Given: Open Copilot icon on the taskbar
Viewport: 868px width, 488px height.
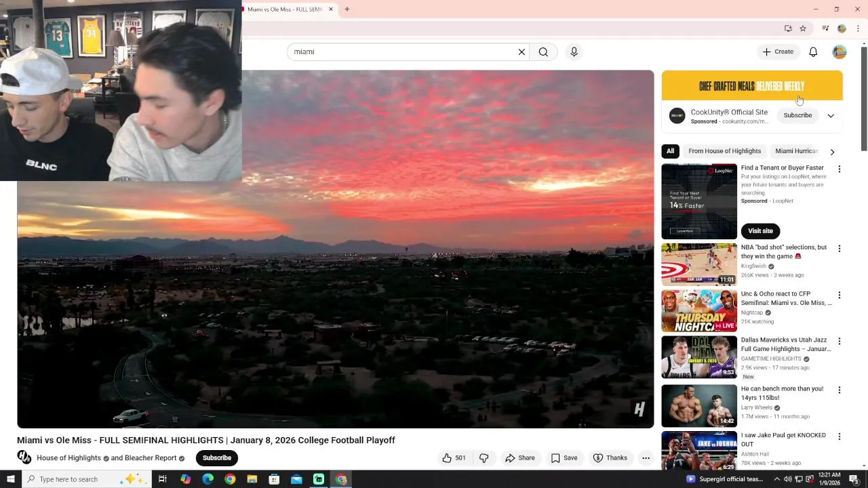Looking at the screenshot, I should point(185,479).
